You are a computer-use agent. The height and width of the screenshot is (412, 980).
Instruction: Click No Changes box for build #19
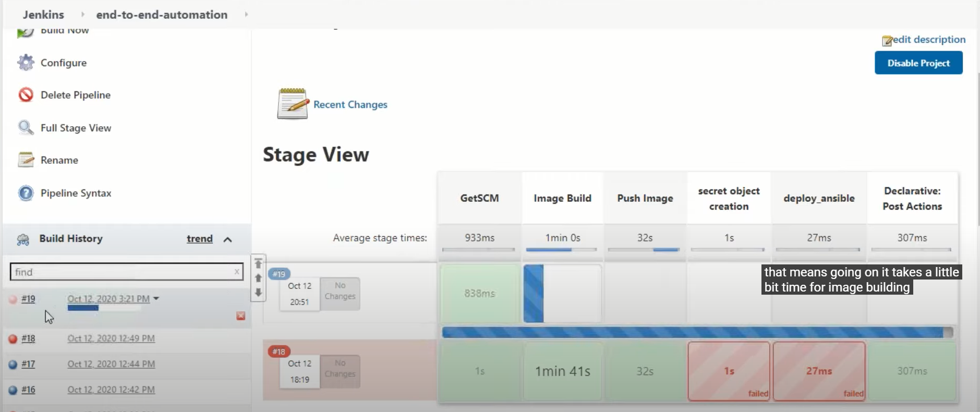coord(340,294)
